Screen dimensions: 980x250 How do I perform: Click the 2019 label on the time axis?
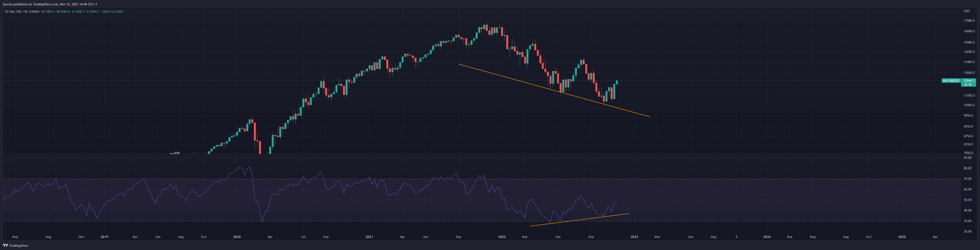104,237
